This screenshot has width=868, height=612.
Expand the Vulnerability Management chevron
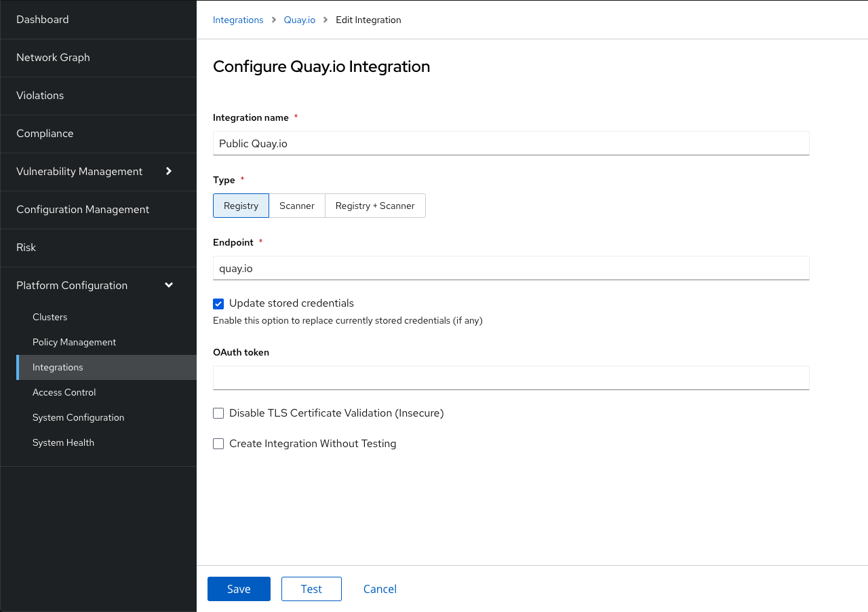(x=169, y=172)
